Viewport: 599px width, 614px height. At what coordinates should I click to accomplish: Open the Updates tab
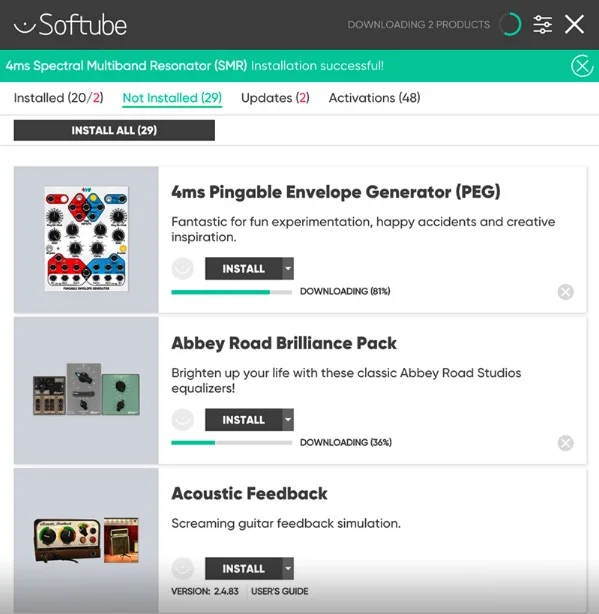[x=275, y=98]
